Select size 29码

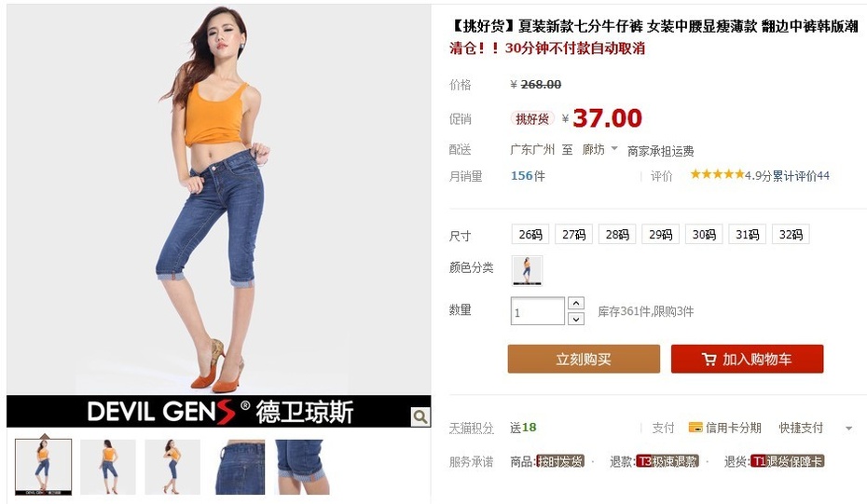(x=660, y=235)
